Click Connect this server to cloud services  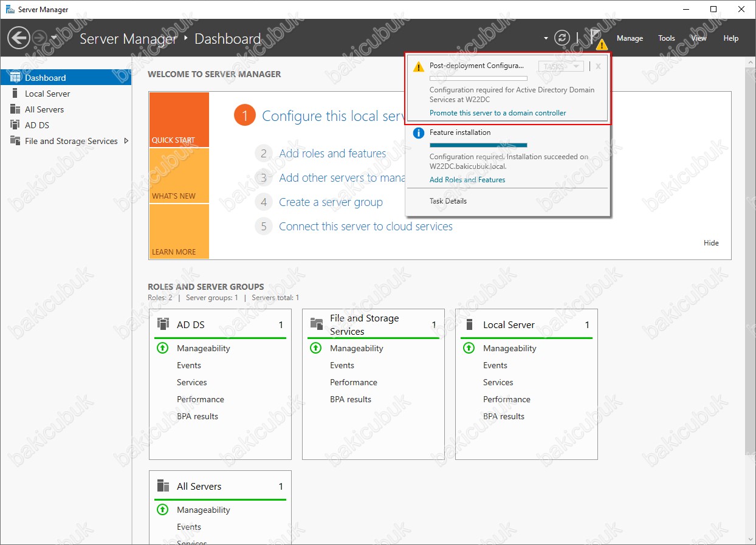click(366, 227)
